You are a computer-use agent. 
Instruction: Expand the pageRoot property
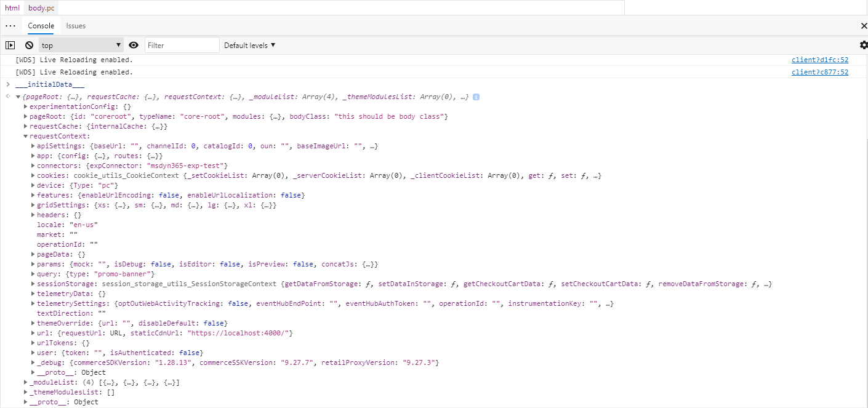[x=25, y=116]
